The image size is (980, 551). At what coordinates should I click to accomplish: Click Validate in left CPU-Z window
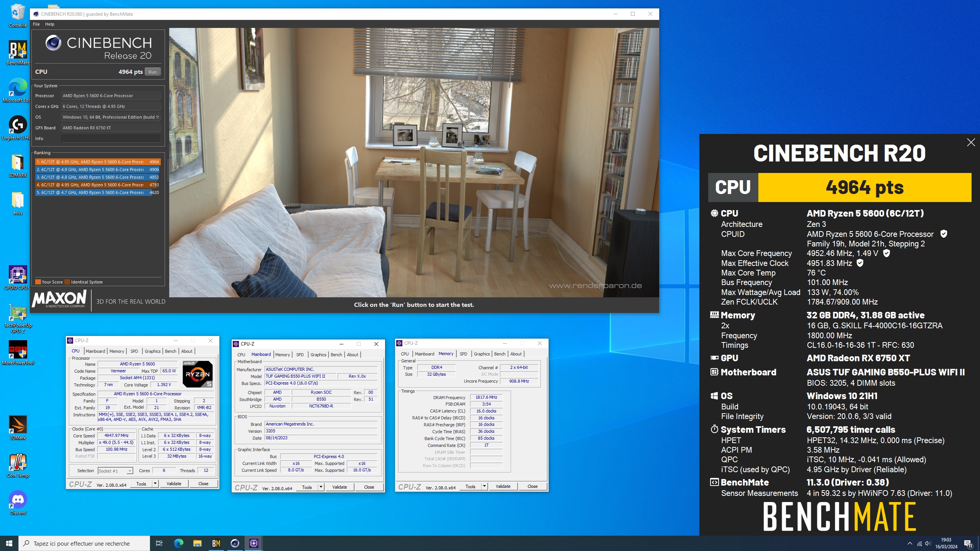(x=174, y=484)
